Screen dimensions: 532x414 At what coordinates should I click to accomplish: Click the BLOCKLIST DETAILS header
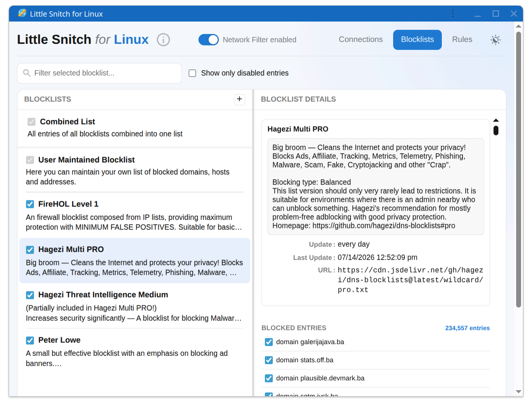click(x=298, y=99)
